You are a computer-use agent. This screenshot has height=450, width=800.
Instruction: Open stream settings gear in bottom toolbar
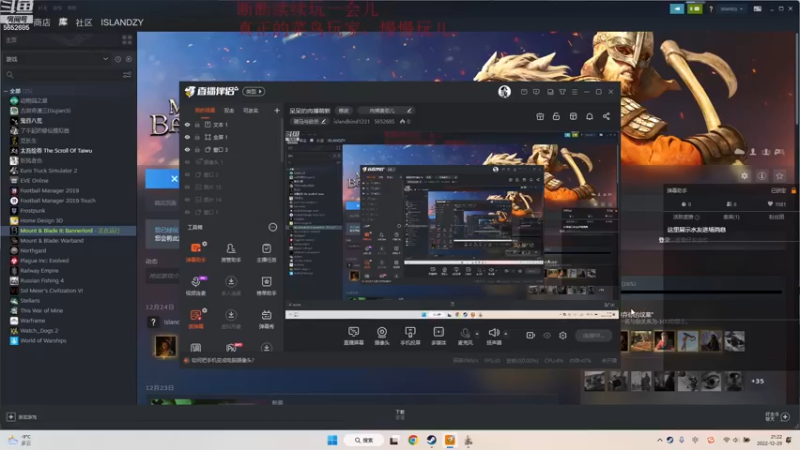[x=563, y=335]
